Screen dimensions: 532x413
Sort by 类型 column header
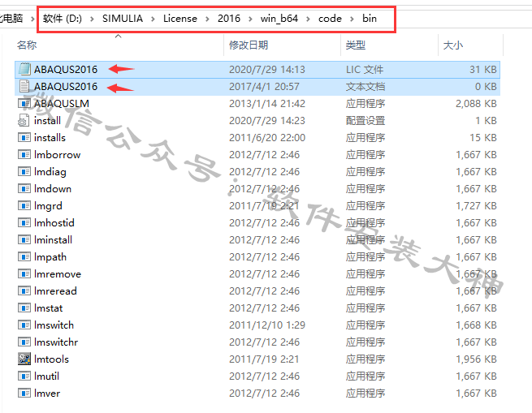(x=356, y=45)
